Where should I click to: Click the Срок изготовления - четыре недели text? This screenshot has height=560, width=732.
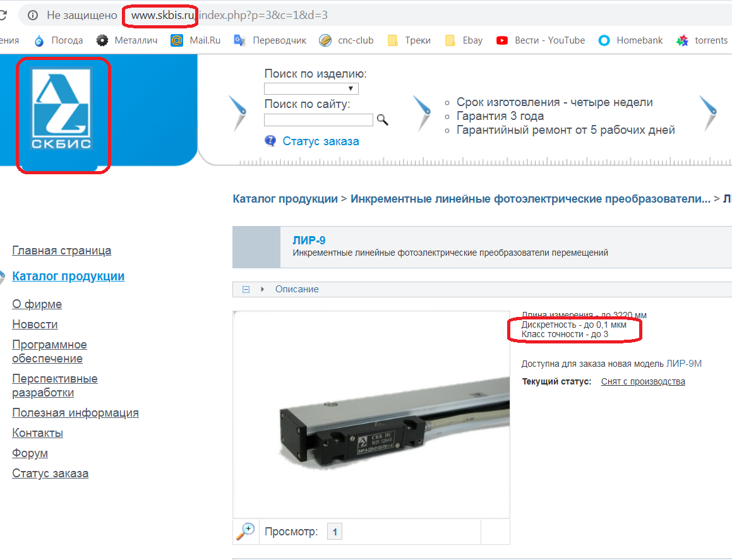tap(555, 102)
